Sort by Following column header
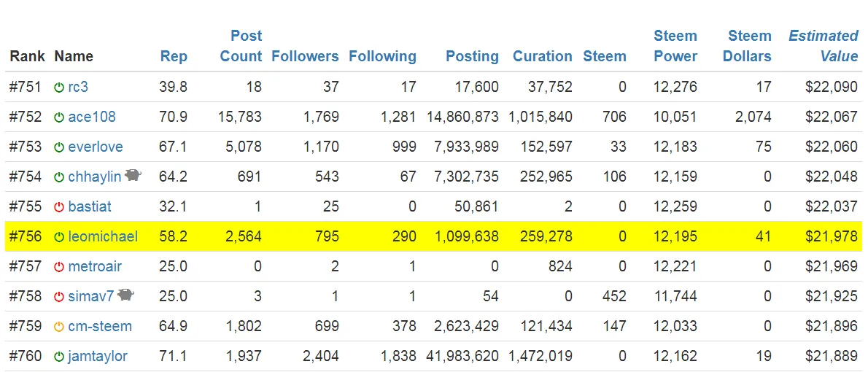This screenshot has width=868, height=372. [382, 56]
